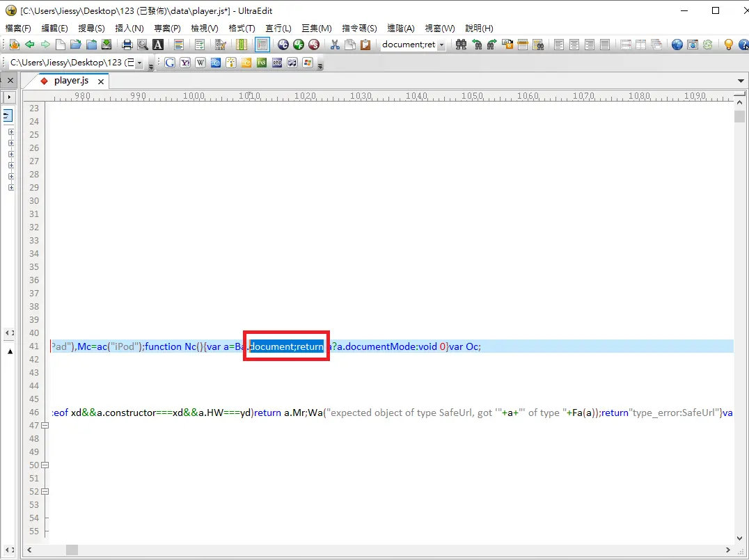Open the 搜尋(S) menu
Viewport: 749px width, 560px height.
click(91, 29)
